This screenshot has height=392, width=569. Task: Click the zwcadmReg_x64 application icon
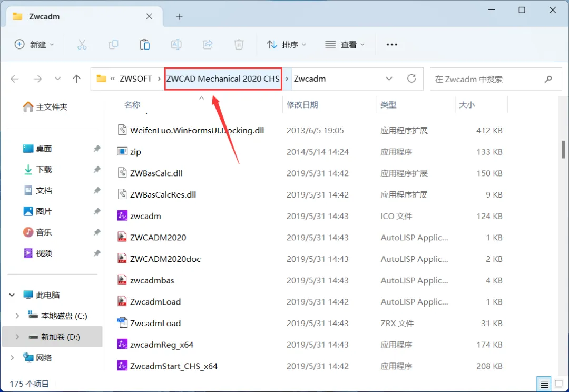(x=122, y=344)
